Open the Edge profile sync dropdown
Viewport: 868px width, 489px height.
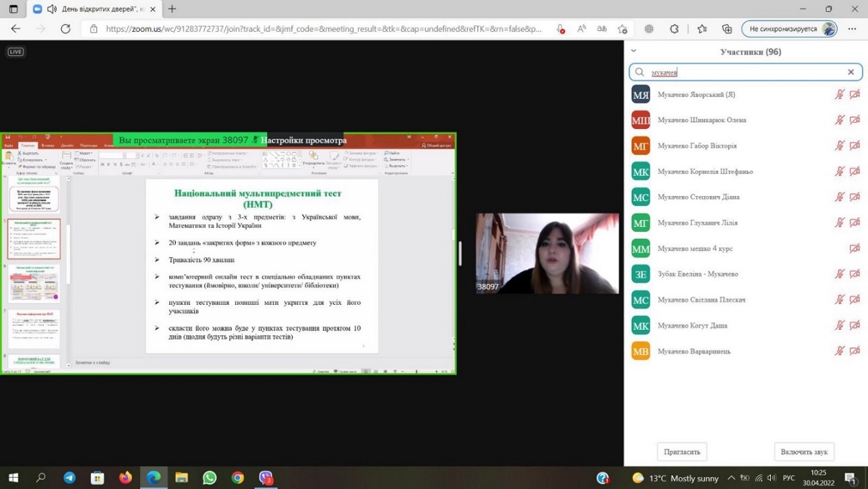coord(790,29)
